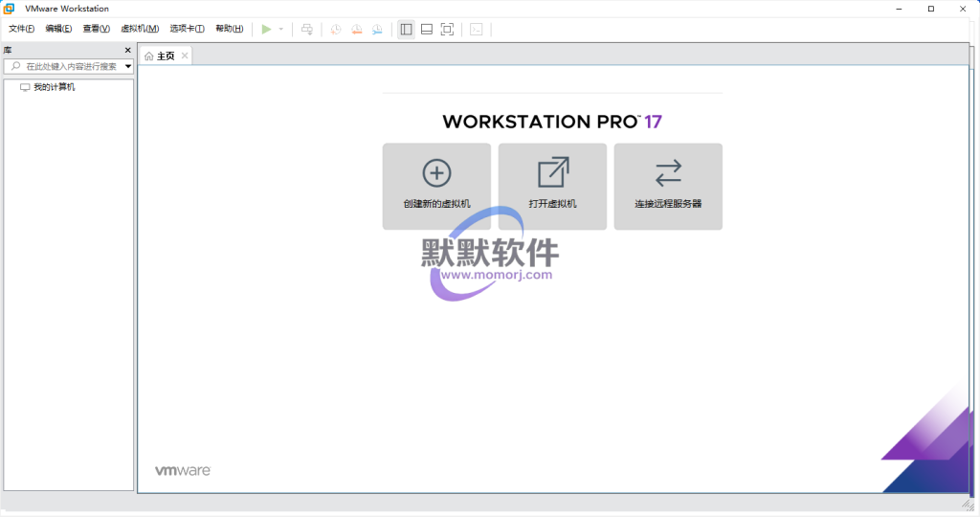This screenshot has height=517, width=980.
Task: Select the 主页 home tab
Action: pyautogui.click(x=165, y=56)
